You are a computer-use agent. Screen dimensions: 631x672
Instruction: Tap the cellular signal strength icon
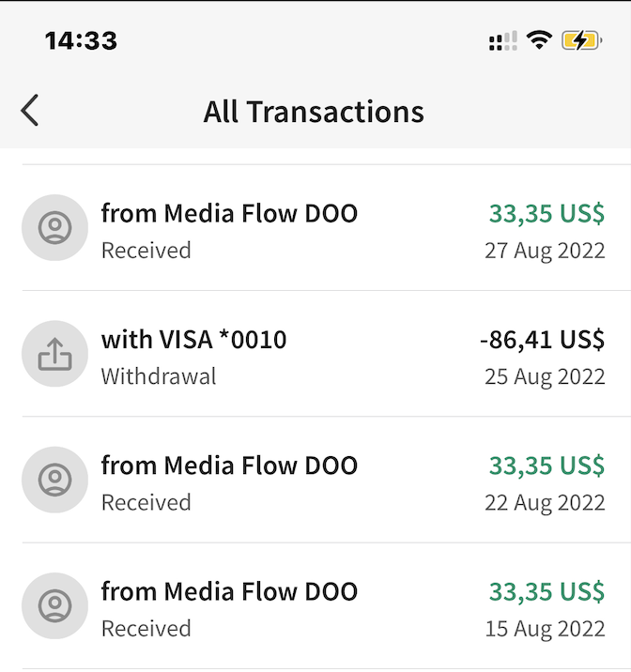(503, 40)
